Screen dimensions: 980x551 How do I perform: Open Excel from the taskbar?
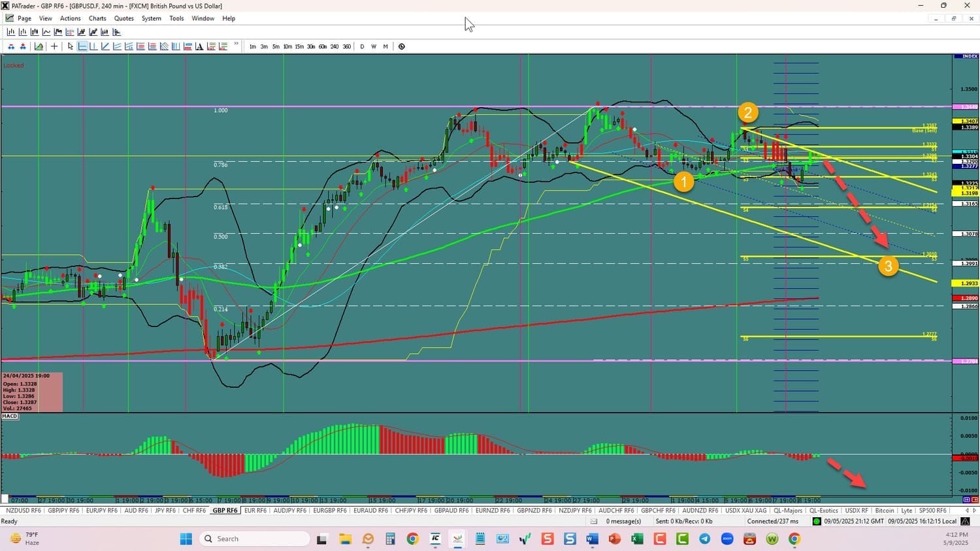(x=637, y=539)
